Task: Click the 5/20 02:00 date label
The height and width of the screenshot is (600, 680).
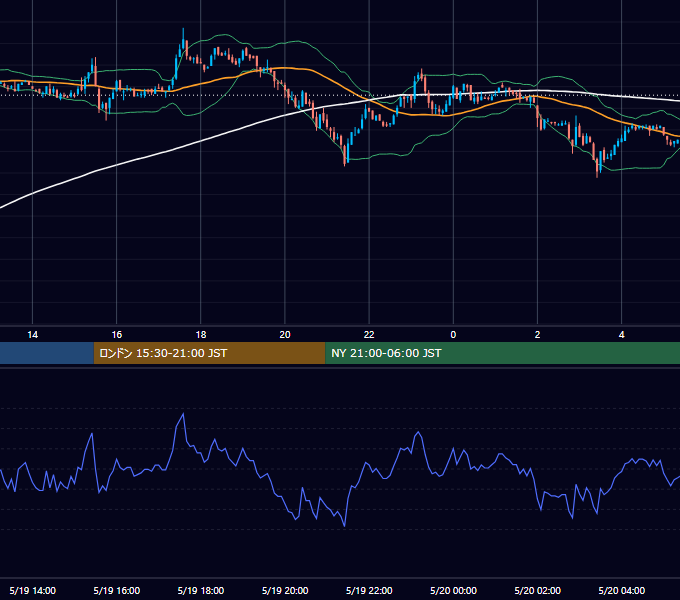Action: point(537,590)
